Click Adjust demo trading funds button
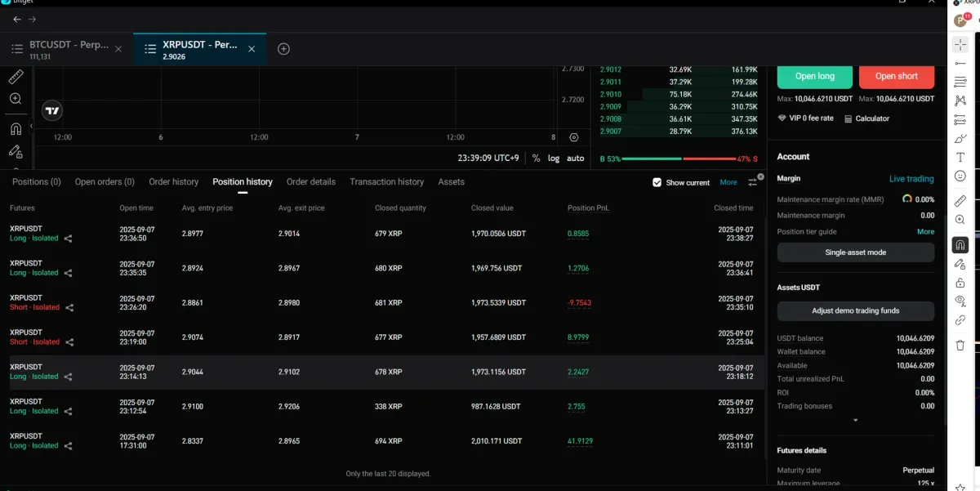This screenshot has height=491, width=980. [x=855, y=310]
